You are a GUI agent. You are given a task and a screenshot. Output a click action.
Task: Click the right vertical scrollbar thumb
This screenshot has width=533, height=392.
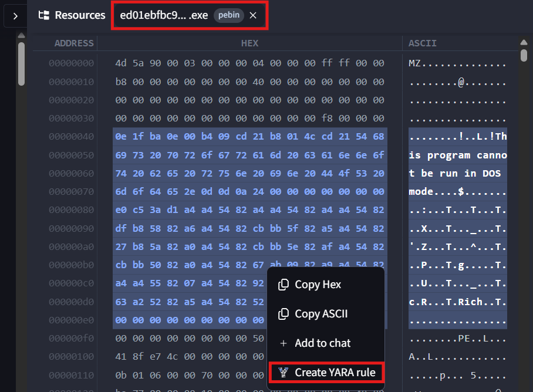[x=524, y=56]
